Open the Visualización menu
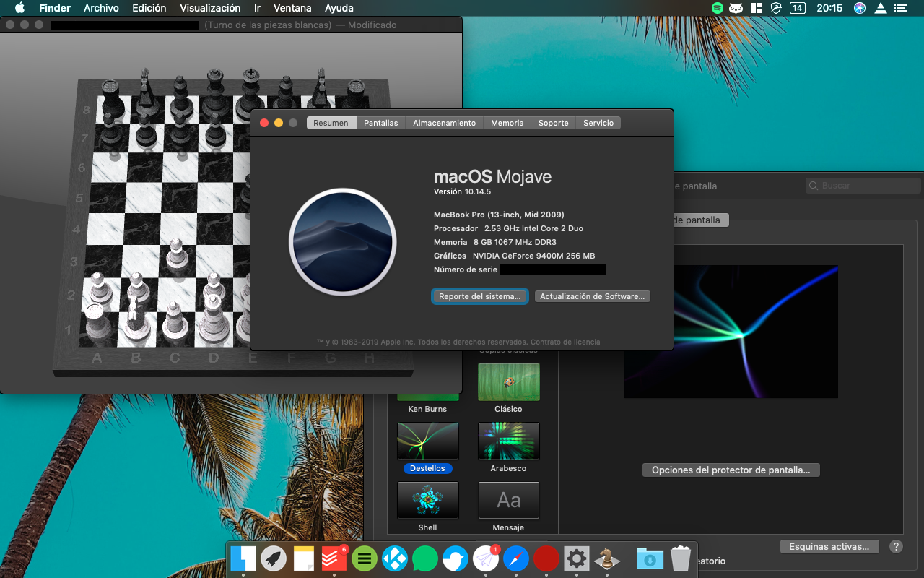Screen dimensions: 924x578 tap(210, 8)
